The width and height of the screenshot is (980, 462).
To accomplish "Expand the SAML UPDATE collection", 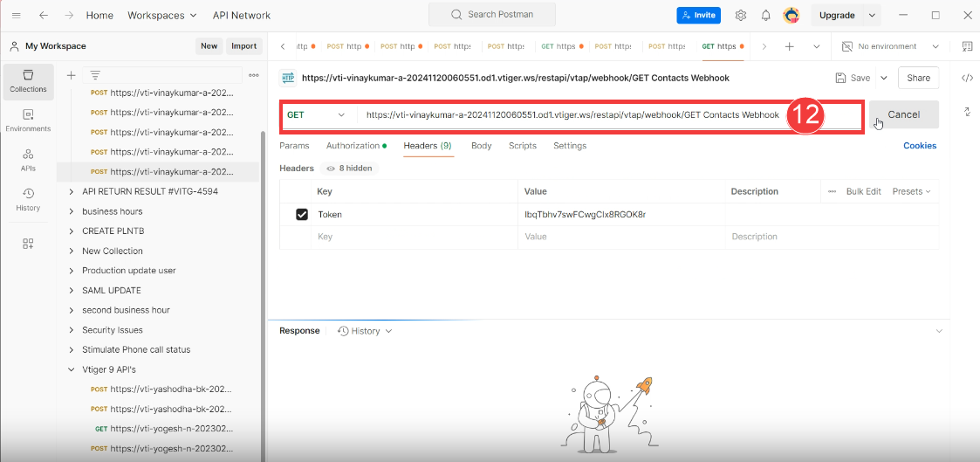I will pyautogui.click(x=72, y=290).
